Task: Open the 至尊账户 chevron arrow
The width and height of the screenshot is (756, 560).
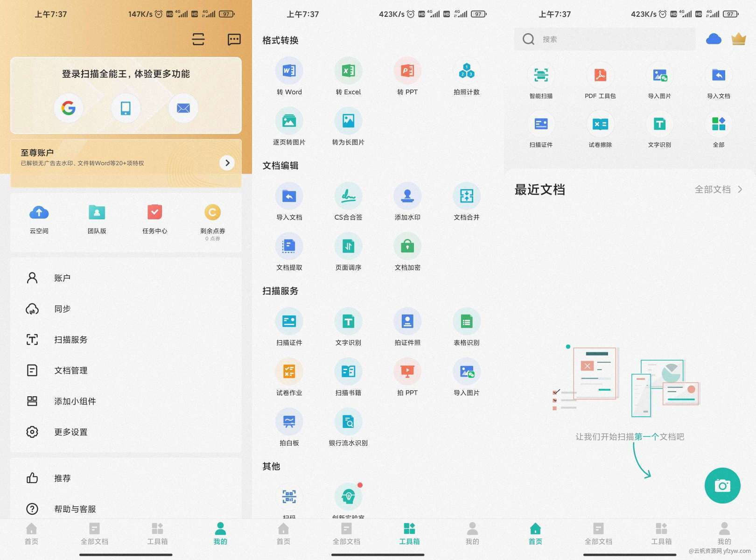Action: pos(227,163)
